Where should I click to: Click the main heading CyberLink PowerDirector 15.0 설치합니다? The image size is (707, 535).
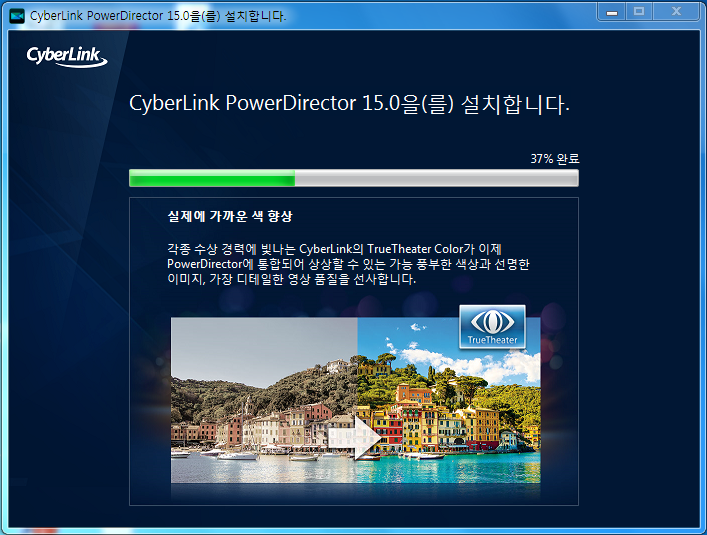click(x=349, y=104)
